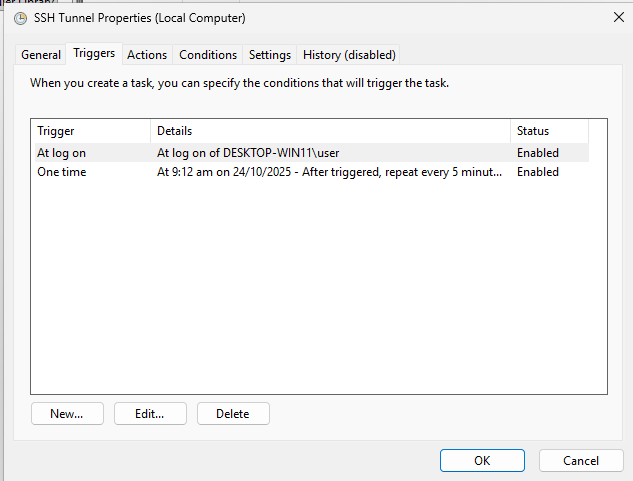Screen dimensions: 633x481
Task: Open the Actions tab
Action: coord(147,55)
